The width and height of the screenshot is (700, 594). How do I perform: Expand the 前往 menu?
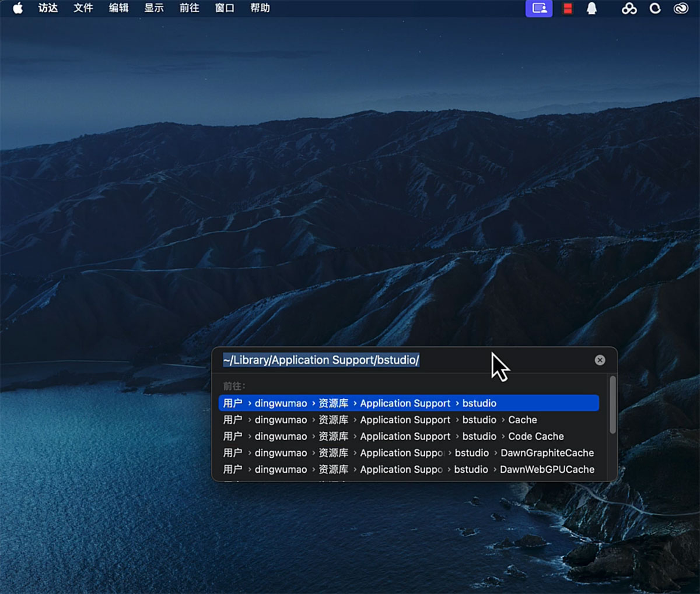(189, 8)
